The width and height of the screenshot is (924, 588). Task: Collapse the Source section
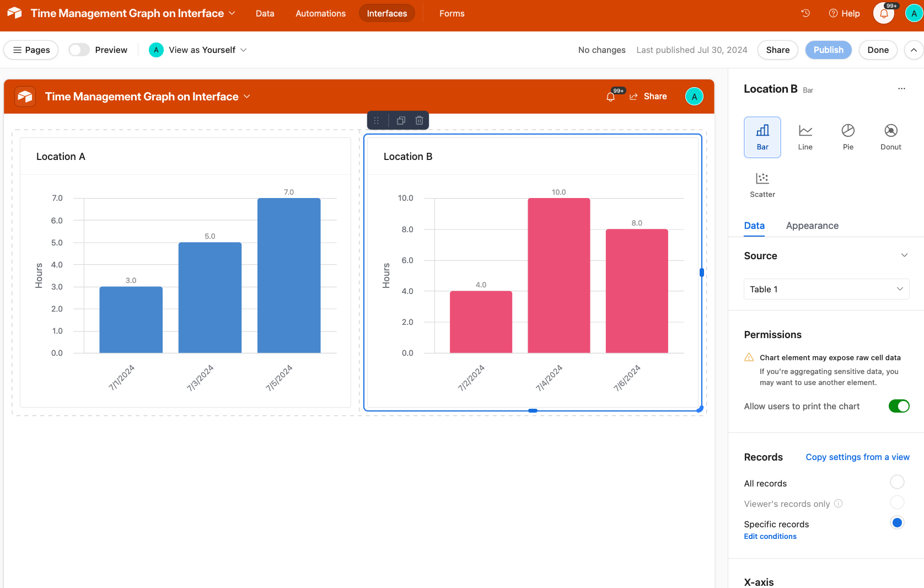(904, 255)
